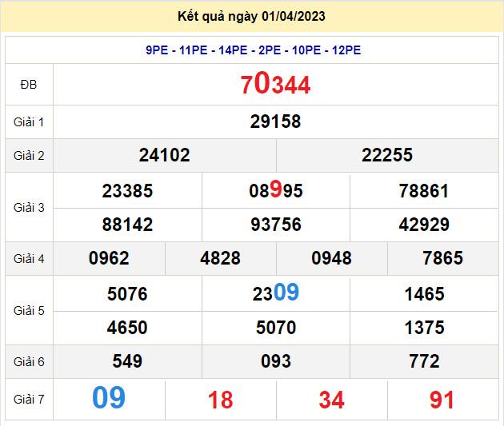Select the Giải 6 number 772

coord(424,361)
